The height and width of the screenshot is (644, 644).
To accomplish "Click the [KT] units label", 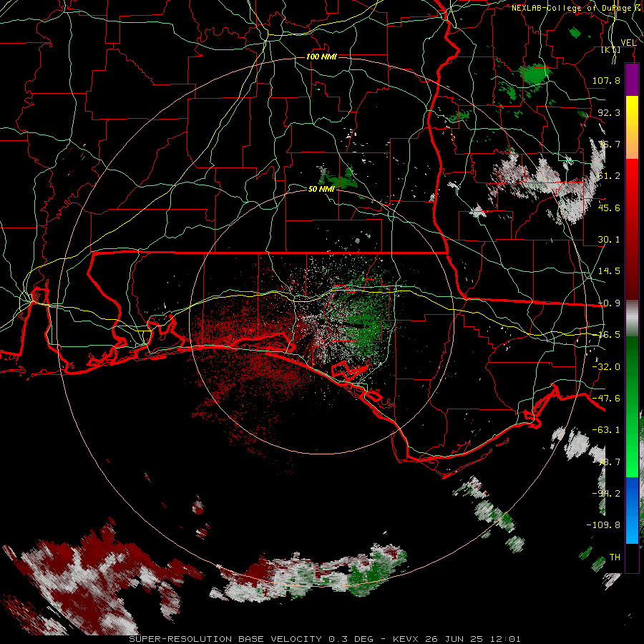I will [x=611, y=49].
